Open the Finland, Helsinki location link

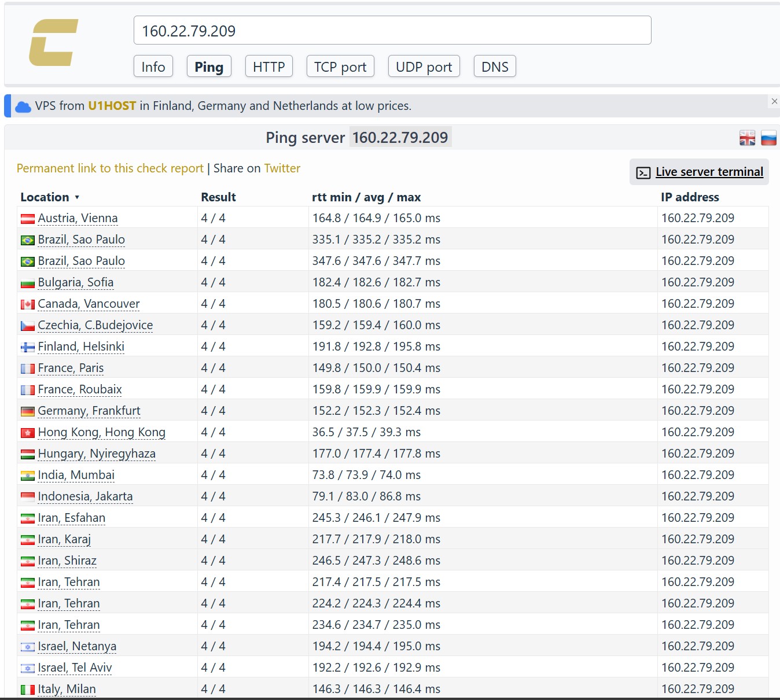pyautogui.click(x=81, y=347)
